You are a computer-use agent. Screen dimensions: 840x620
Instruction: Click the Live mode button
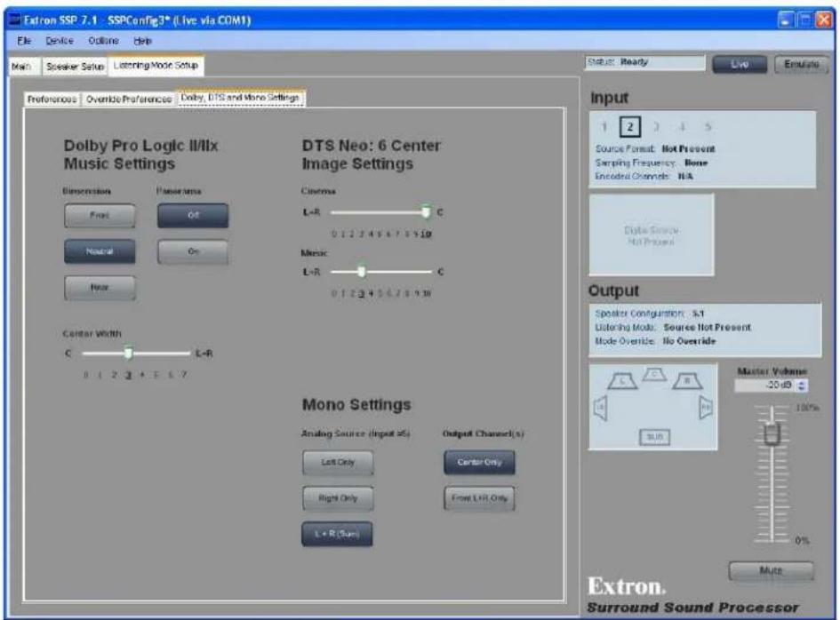point(740,64)
